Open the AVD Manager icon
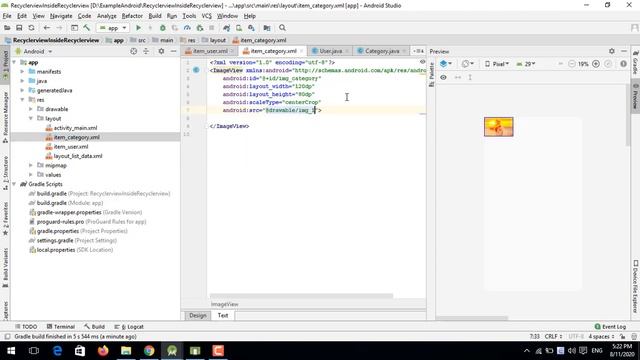The width and height of the screenshot is (640, 360). (x=239, y=28)
